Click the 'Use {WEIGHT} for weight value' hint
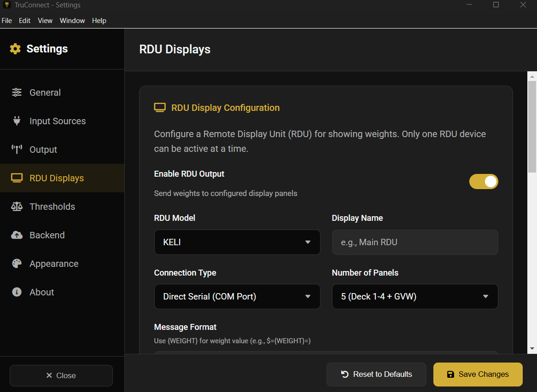Viewport: 537px width, 392px height. pyautogui.click(x=232, y=340)
